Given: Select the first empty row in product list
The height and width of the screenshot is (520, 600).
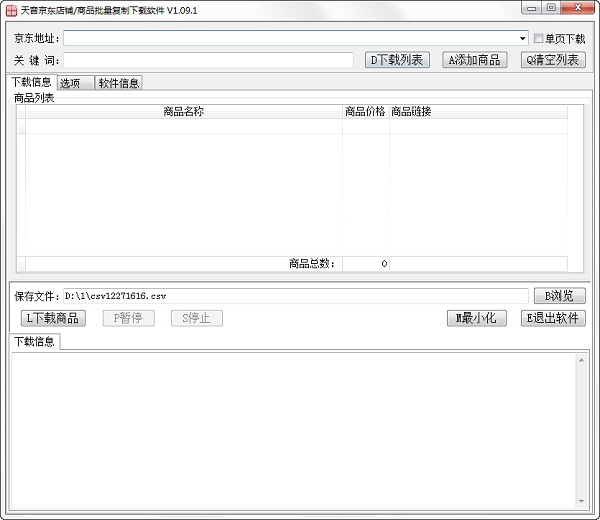Looking at the screenshot, I should 292,126.
